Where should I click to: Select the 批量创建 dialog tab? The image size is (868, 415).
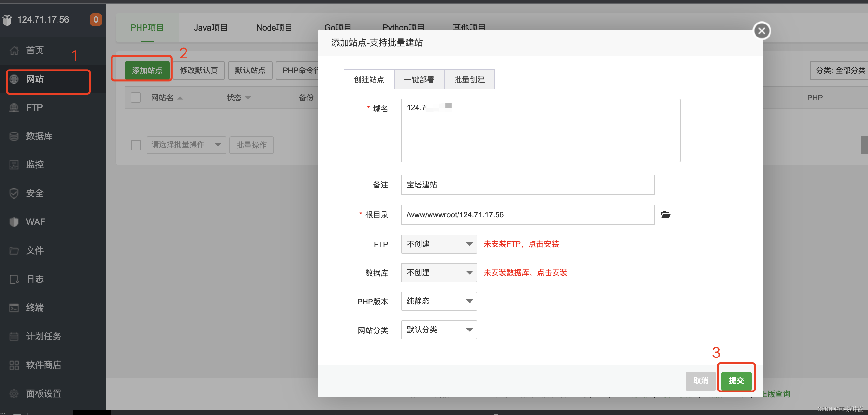tap(469, 79)
